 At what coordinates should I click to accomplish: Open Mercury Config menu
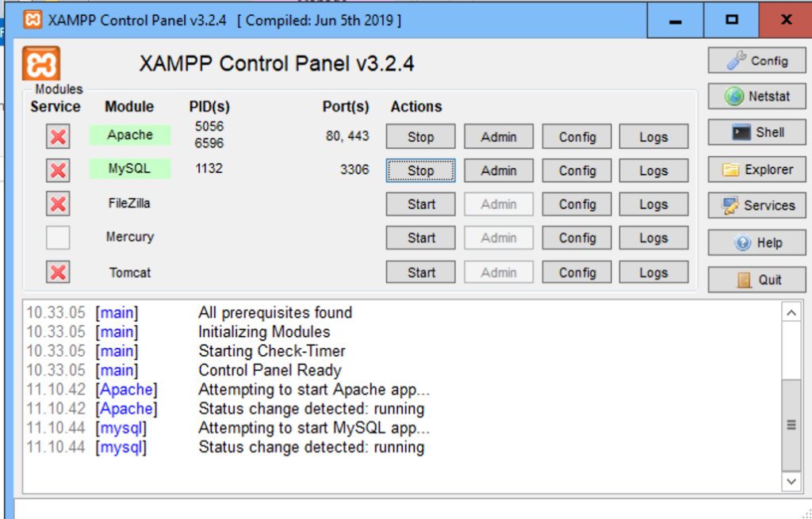tap(577, 238)
